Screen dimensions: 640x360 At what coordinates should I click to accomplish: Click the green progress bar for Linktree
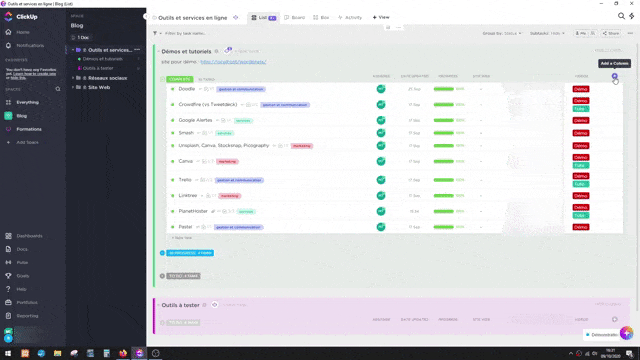click(x=444, y=196)
